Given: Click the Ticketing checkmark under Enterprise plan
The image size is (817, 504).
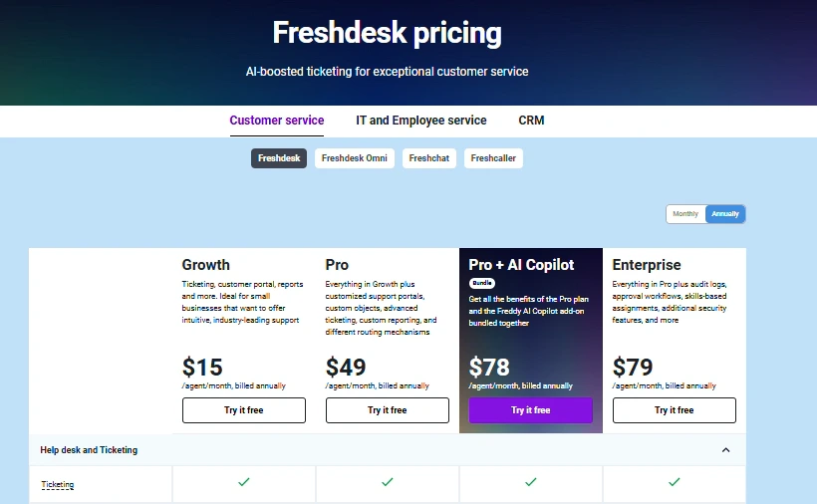Looking at the screenshot, I should [x=674, y=482].
